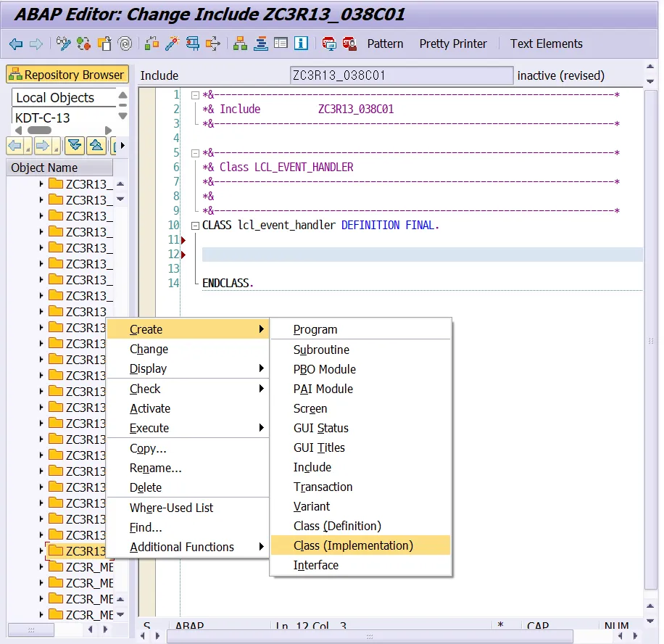The width and height of the screenshot is (664, 644).
Task: Toggle between Display and Change mode
Action: (64, 44)
